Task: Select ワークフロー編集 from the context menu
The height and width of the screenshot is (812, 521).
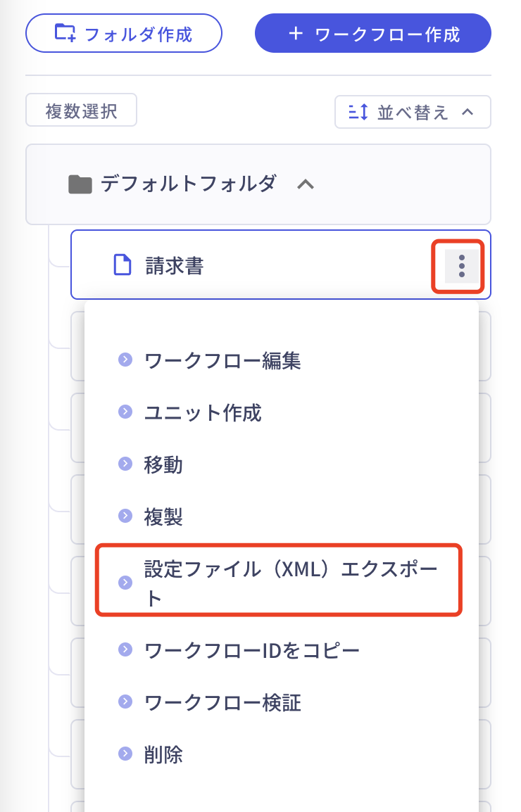Action: coord(222,361)
